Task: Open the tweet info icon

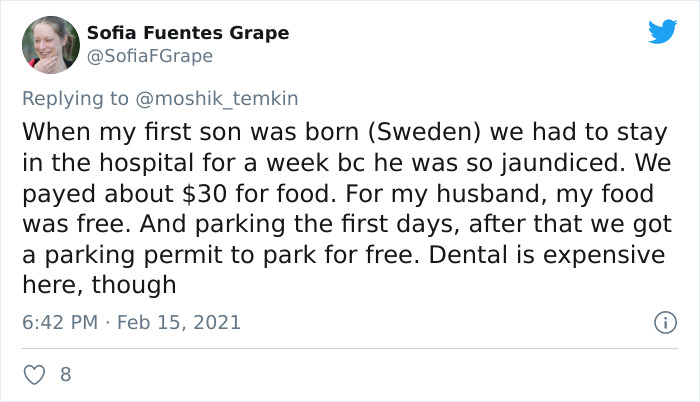Action: 661,323
